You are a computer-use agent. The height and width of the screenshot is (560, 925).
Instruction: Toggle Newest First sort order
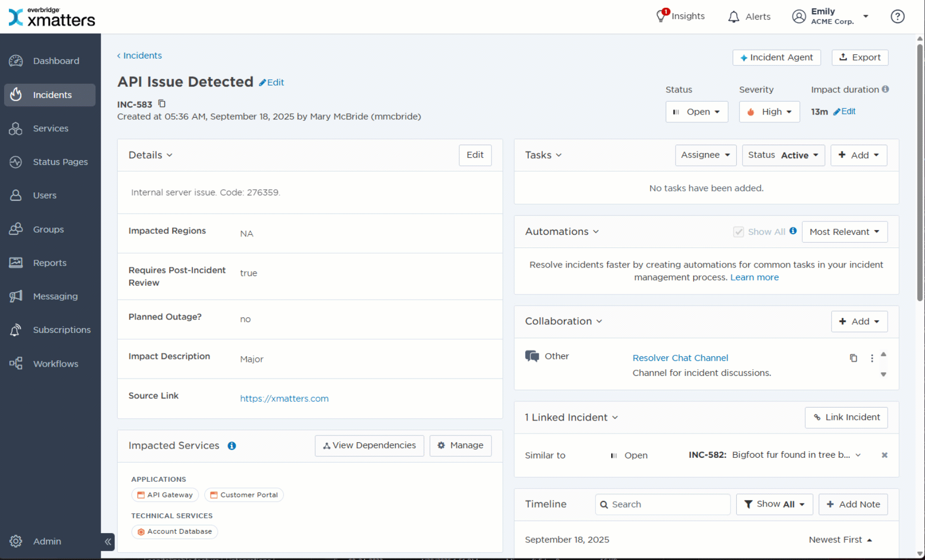[x=840, y=540]
